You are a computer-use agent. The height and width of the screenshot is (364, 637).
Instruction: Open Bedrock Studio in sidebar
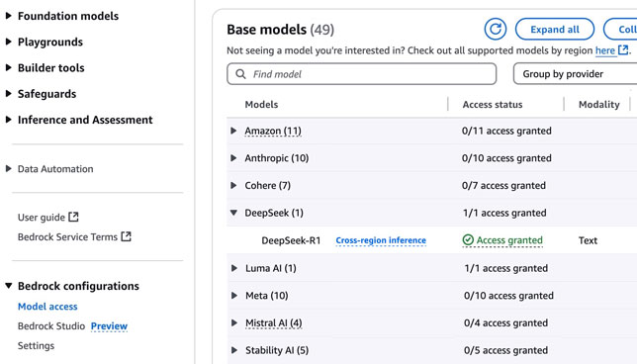tap(51, 325)
